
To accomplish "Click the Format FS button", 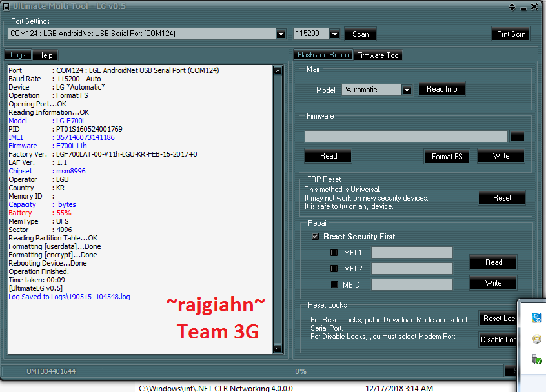I will click(447, 157).
